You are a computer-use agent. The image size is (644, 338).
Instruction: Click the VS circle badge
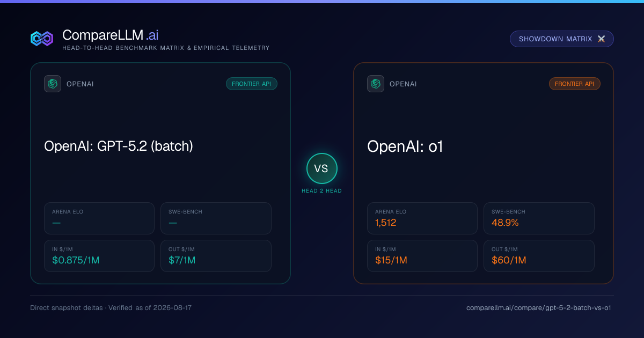tap(321, 168)
